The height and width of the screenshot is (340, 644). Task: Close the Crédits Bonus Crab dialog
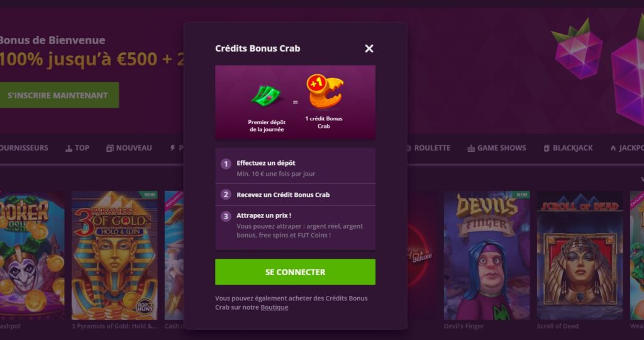point(369,48)
